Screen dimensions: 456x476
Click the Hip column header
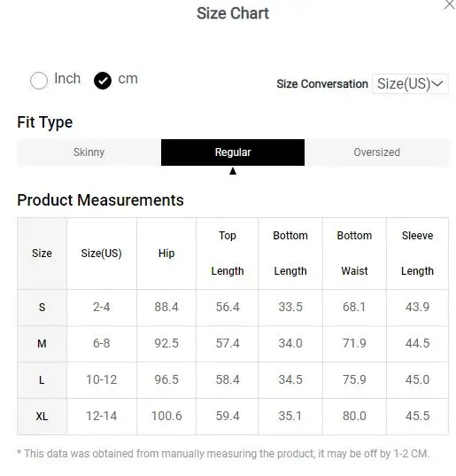click(x=166, y=254)
